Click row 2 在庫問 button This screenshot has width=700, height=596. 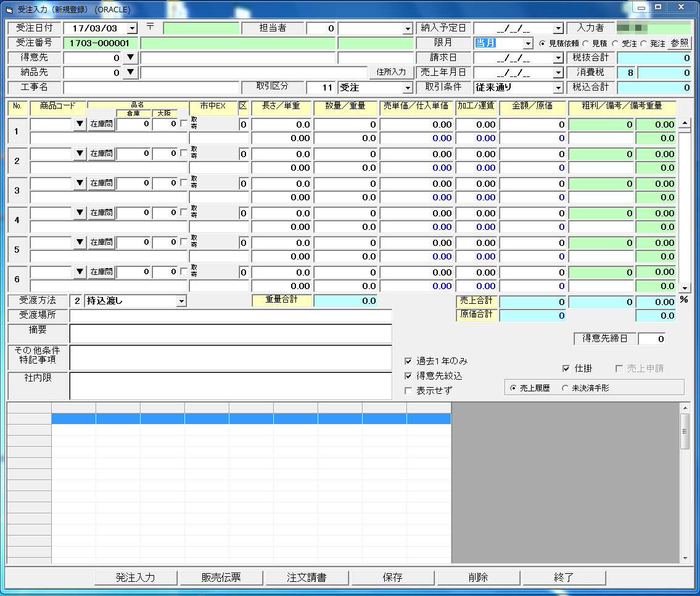click(x=101, y=153)
